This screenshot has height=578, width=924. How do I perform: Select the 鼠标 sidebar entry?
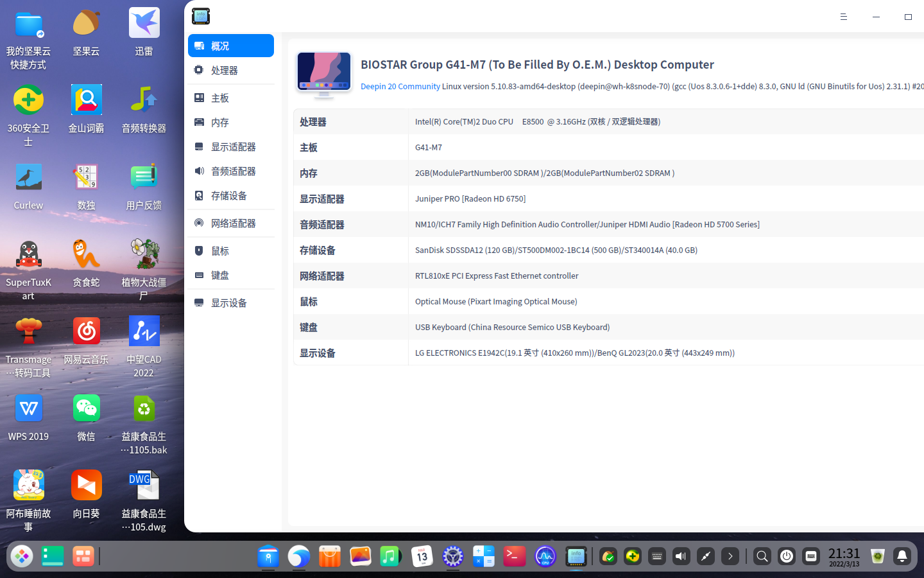[218, 250]
